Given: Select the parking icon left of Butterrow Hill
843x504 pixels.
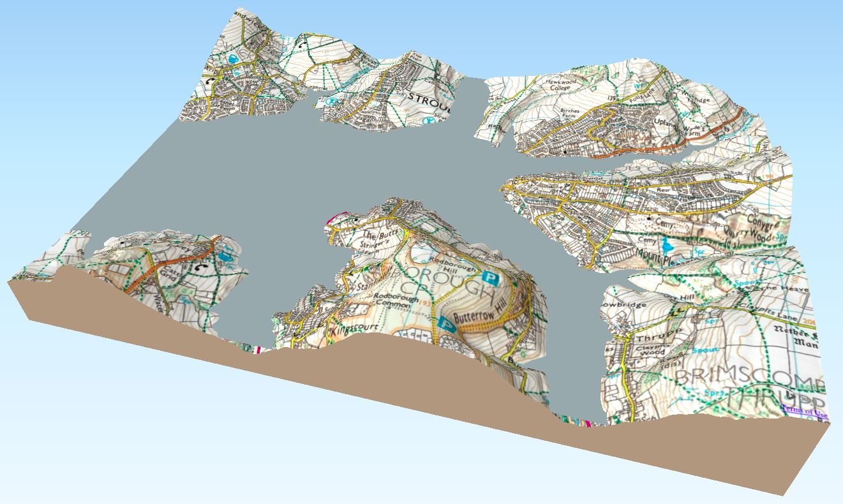Looking at the screenshot, I should point(448,325).
